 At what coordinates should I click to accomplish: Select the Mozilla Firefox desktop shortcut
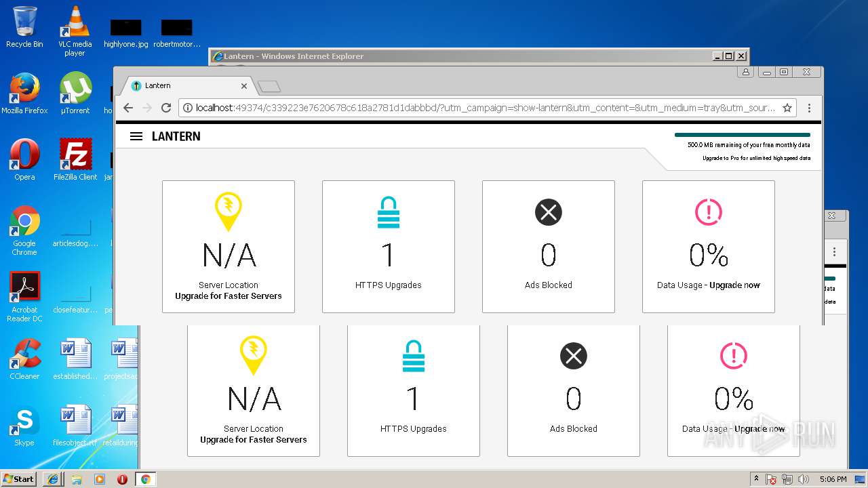pos(24,94)
